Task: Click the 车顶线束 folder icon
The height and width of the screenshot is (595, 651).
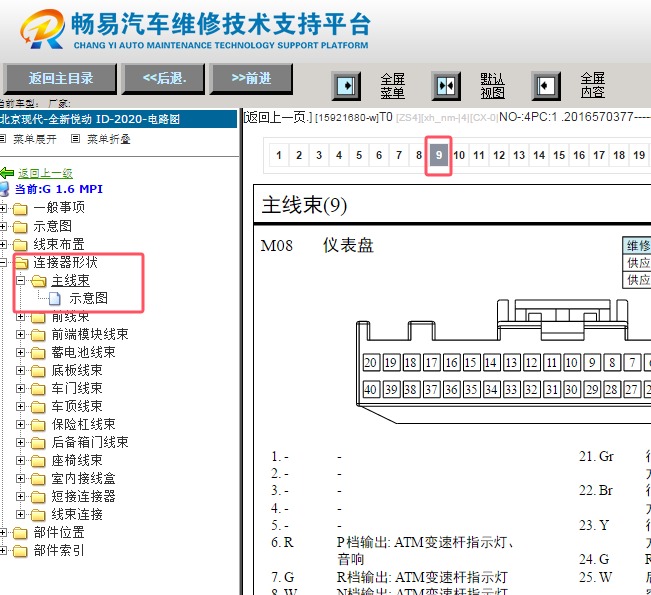Action: point(38,406)
